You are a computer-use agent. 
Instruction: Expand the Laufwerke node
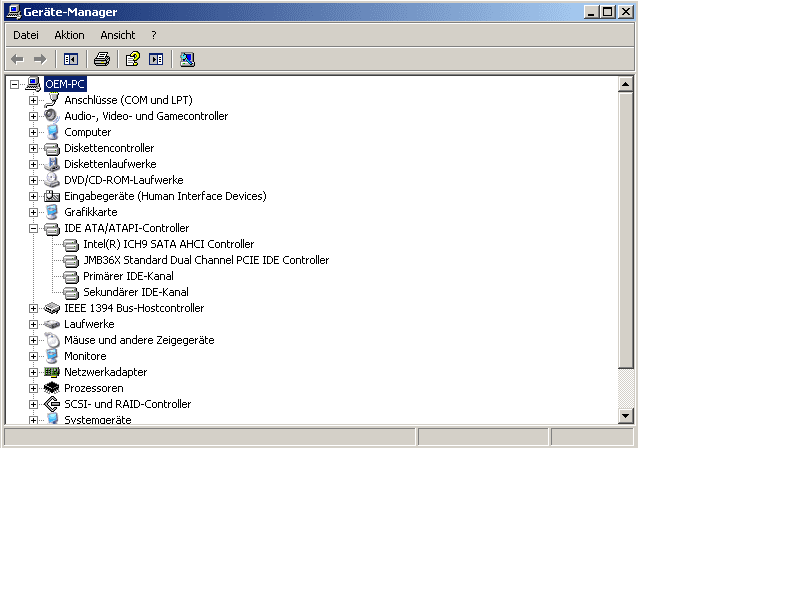(x=33, y=324)
